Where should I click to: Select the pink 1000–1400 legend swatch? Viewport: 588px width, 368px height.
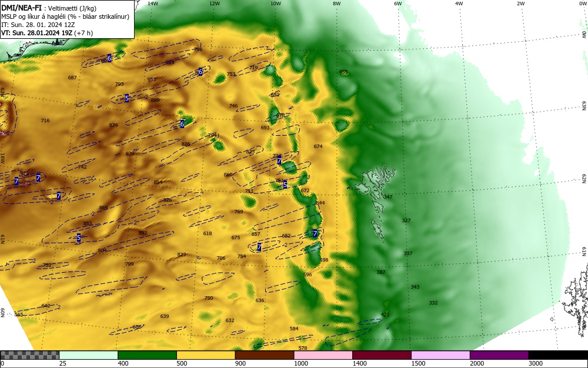tap(323, 355)
